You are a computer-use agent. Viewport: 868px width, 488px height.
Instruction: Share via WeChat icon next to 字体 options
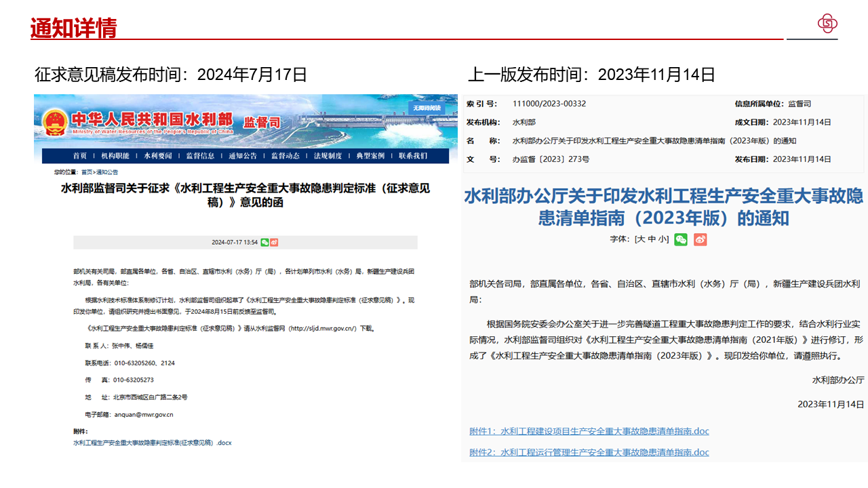click(681, 239)
